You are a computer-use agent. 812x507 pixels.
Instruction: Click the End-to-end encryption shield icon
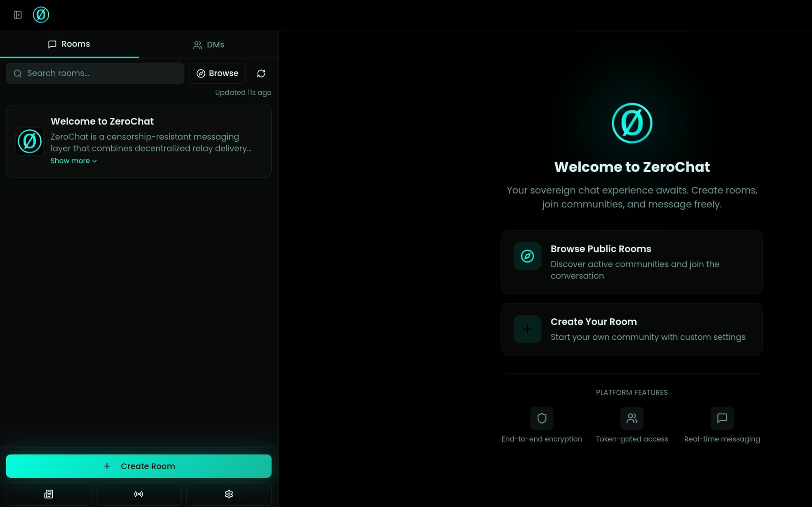(542, 418)
